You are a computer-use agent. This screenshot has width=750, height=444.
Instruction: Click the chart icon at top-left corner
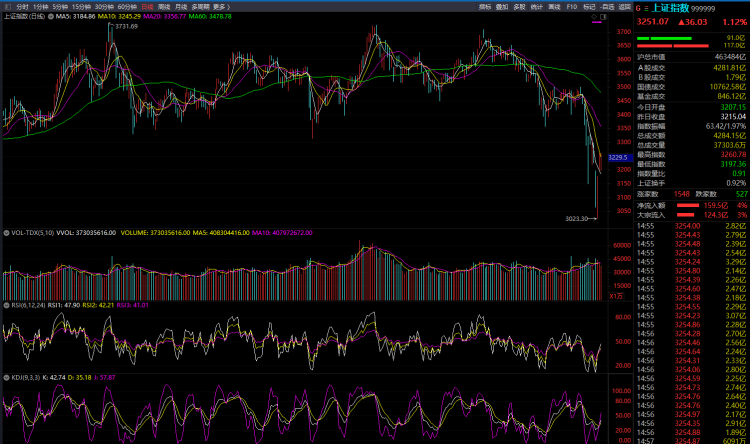click(x=8, y=6)
